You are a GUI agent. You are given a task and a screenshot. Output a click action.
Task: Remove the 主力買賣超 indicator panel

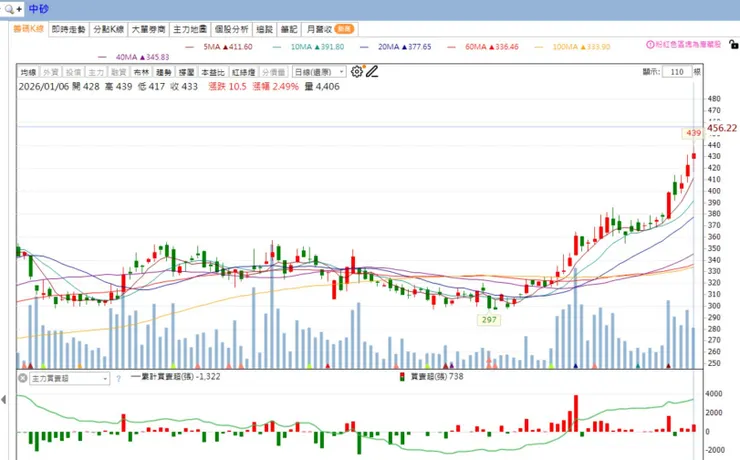[x=22, y=378]
